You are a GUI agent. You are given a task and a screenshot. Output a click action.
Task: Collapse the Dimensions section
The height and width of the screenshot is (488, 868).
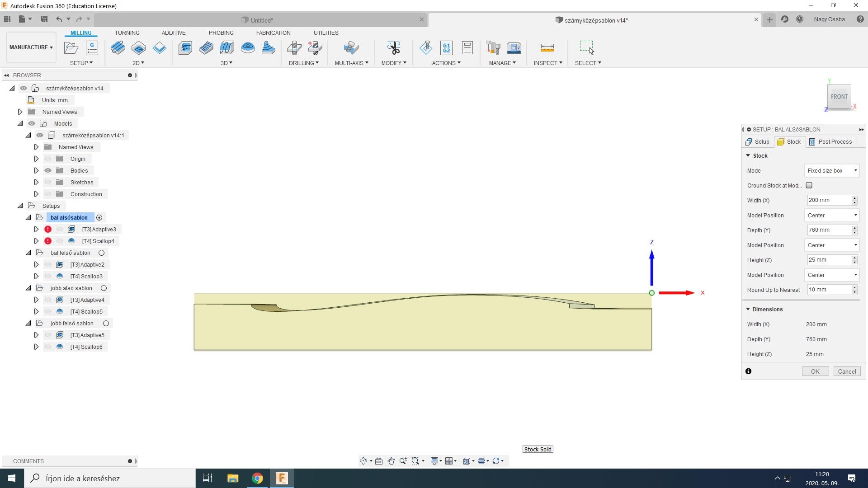(x=748, y=309)
